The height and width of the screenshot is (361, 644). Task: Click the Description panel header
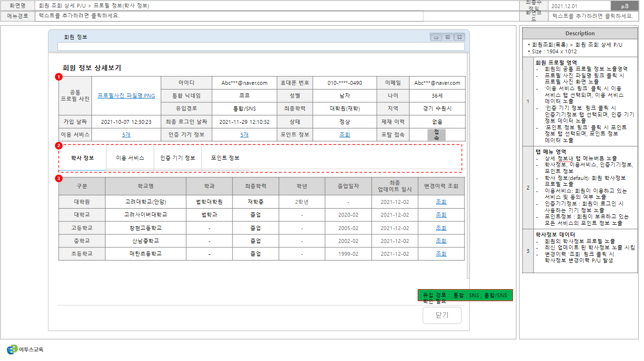(580, 33)
